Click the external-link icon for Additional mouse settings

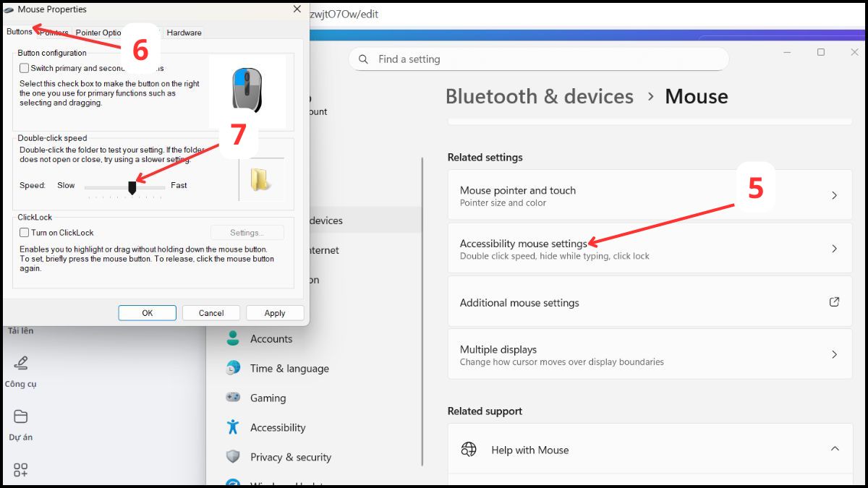(x=835, y=302)
